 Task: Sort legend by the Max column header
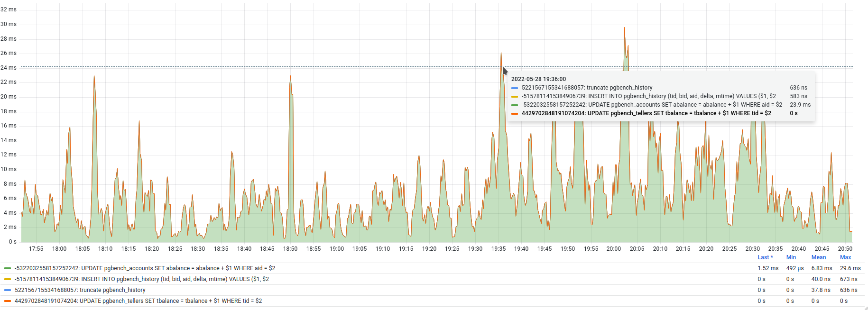[845, 257]
